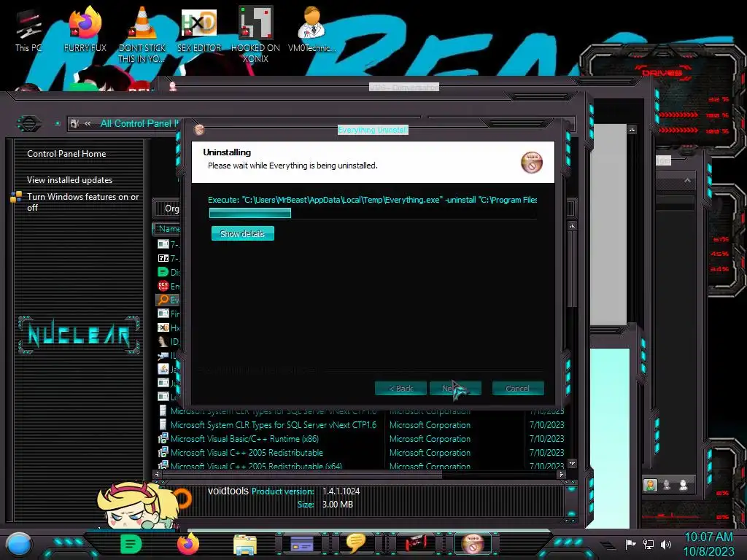
Task: Select the 7z icon program row
Action: pos(169,258)
